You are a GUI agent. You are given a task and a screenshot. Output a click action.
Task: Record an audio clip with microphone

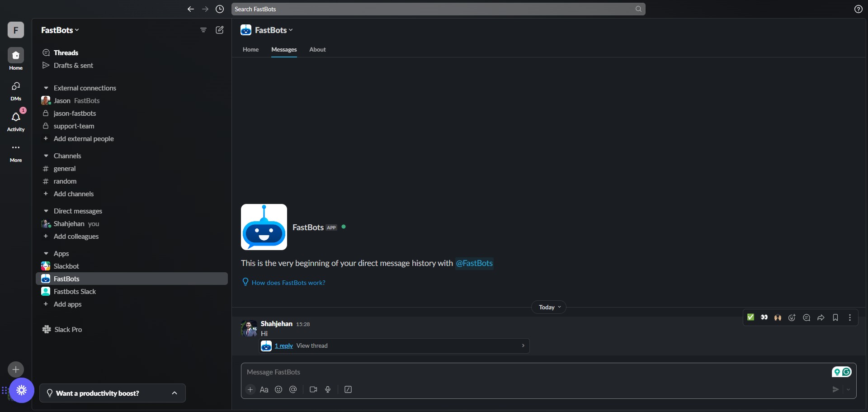coord(328,389)
